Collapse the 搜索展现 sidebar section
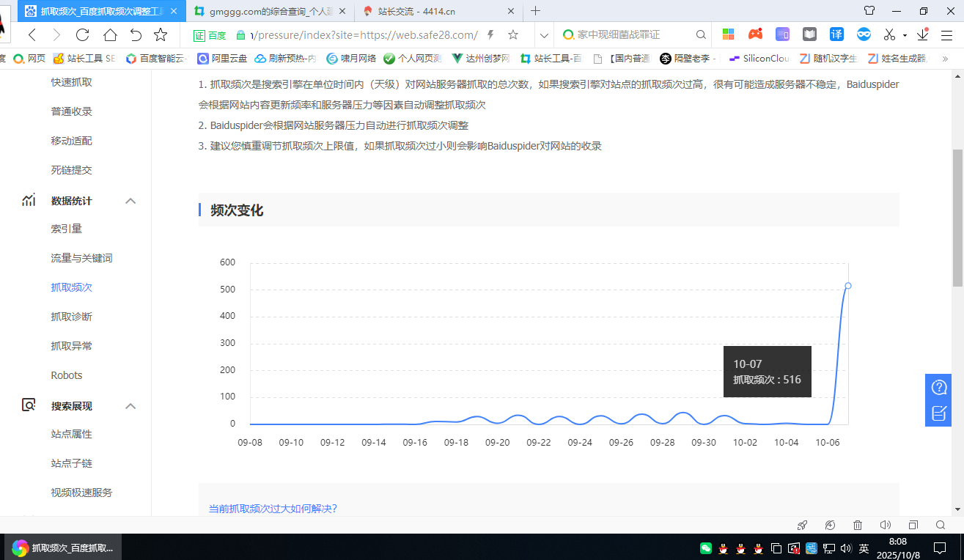The height and width of the screenshot is (560, 964). (130, 406)
